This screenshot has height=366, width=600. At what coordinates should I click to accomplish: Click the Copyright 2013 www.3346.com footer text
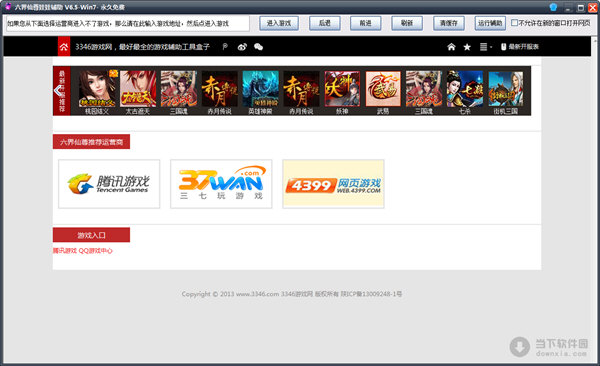(x=292, y=294)
